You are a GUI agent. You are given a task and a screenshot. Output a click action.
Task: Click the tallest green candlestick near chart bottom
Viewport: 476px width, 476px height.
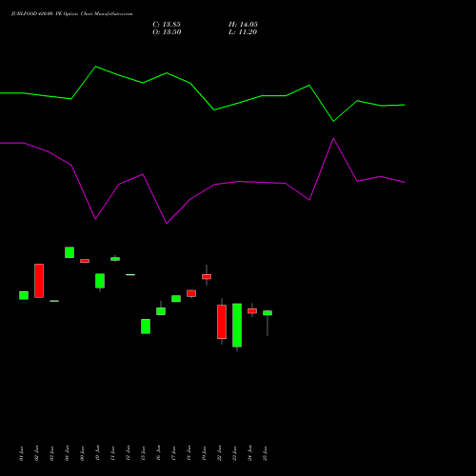tap(237, 326)
